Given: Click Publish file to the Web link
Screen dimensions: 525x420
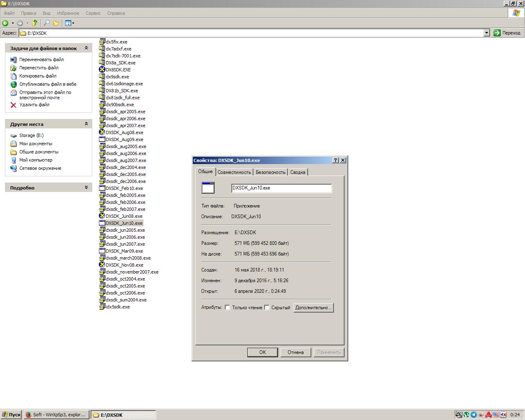Looking at the screenshot, I should (48, 84).
